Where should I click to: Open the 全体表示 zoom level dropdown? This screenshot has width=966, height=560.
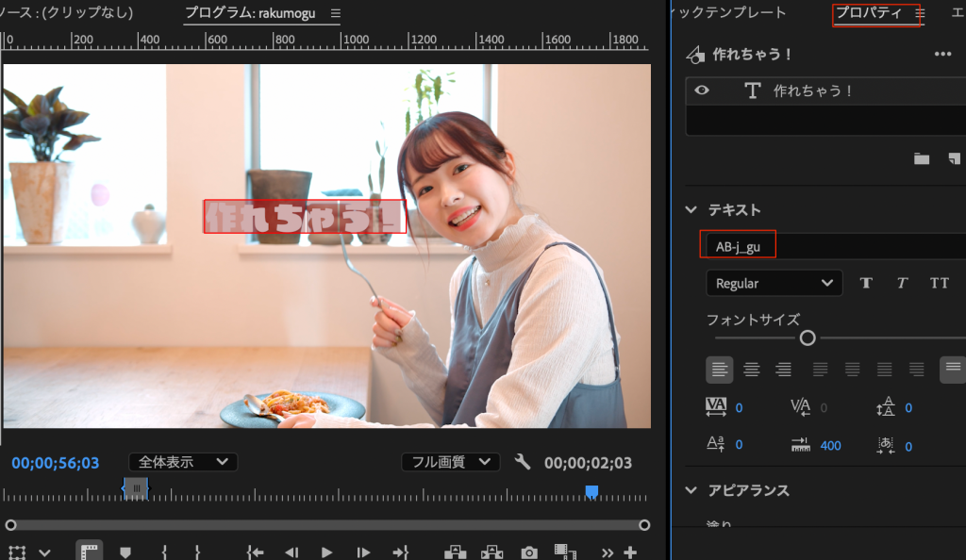183,462
